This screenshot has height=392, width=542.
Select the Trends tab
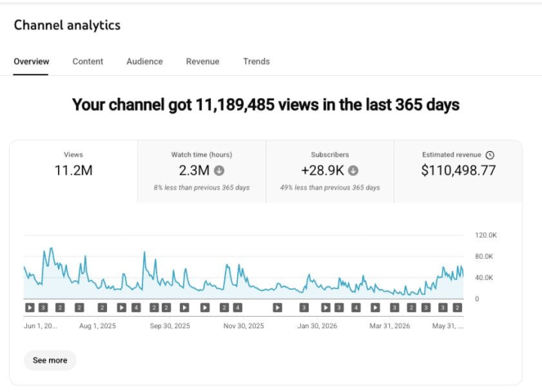pos(256,62)
